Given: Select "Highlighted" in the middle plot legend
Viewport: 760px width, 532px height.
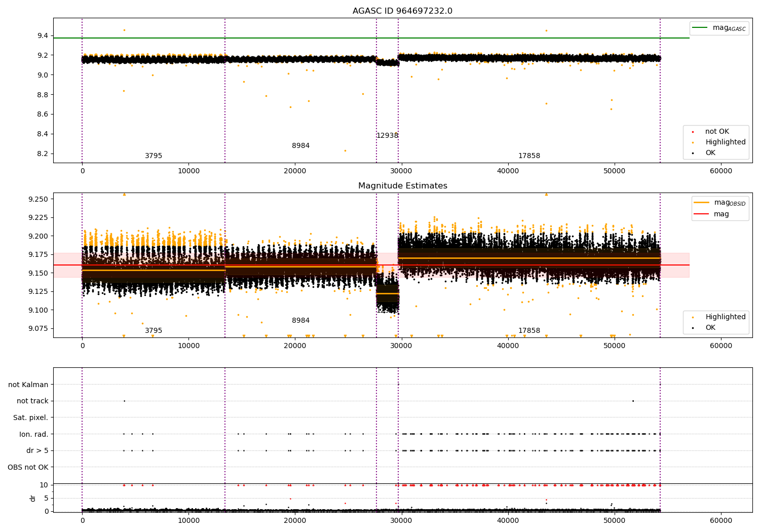Looking at the screenshot, I should coord(726,317).
